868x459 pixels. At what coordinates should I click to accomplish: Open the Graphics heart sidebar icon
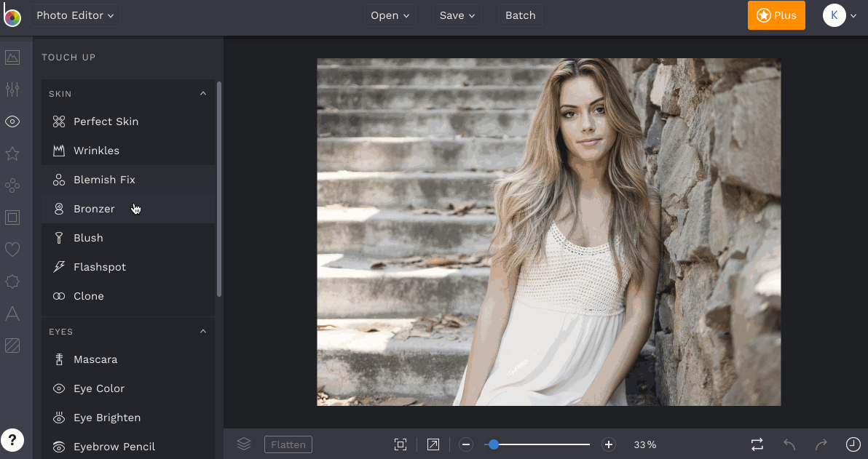(x=12, y=250)
